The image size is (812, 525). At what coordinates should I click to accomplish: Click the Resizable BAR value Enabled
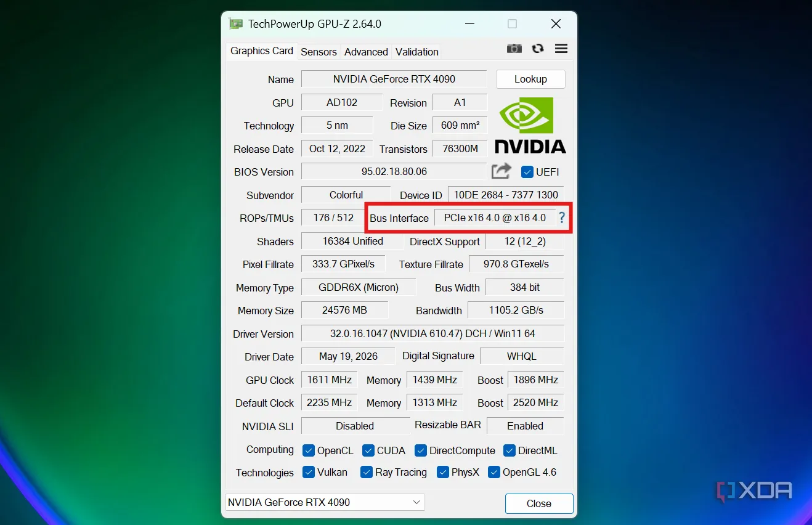[x=526, y=426]
